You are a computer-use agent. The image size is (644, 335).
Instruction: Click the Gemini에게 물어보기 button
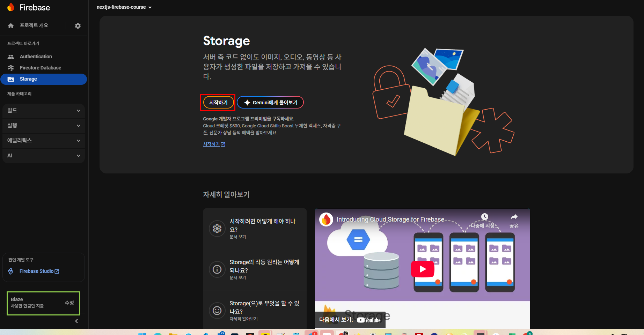[270, 103]
